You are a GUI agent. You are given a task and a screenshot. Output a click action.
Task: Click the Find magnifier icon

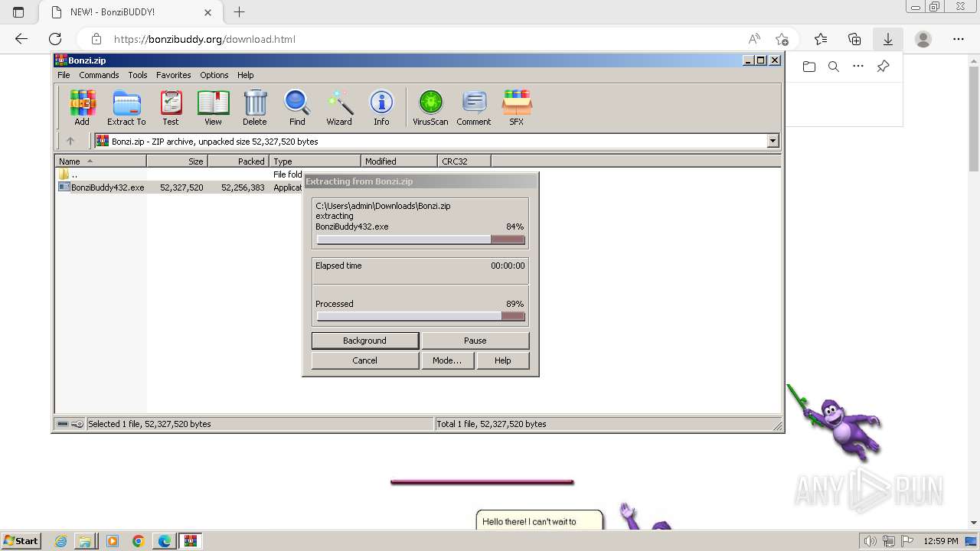[297, 107]
